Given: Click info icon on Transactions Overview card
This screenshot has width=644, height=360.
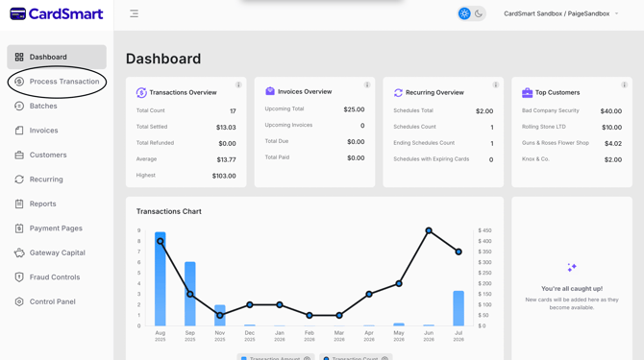Looking at the screenshot, I should click(238, 84).
